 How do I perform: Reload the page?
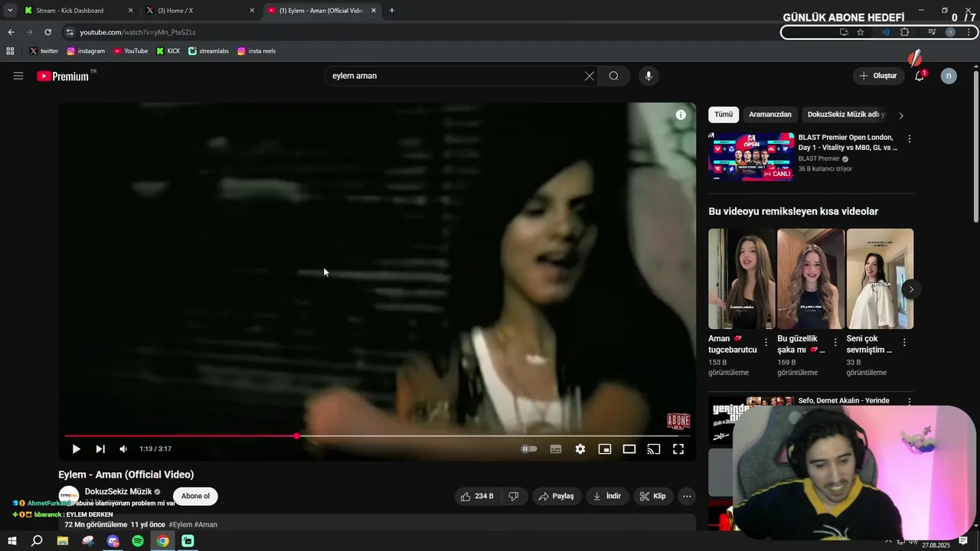point(47,32)
